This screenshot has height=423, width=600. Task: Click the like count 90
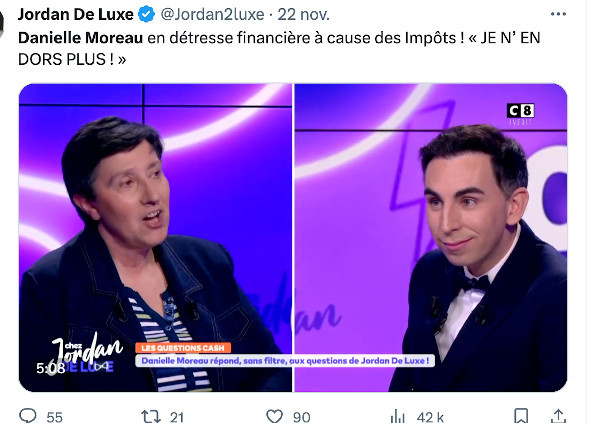pyautogui.click(x=302, y=417)
